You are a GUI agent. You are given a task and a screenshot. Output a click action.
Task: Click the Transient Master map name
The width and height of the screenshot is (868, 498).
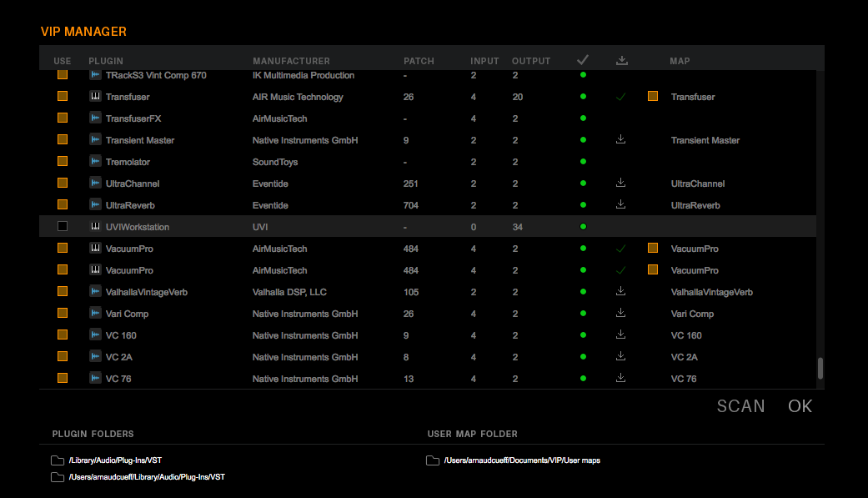[x=705, y=140]
